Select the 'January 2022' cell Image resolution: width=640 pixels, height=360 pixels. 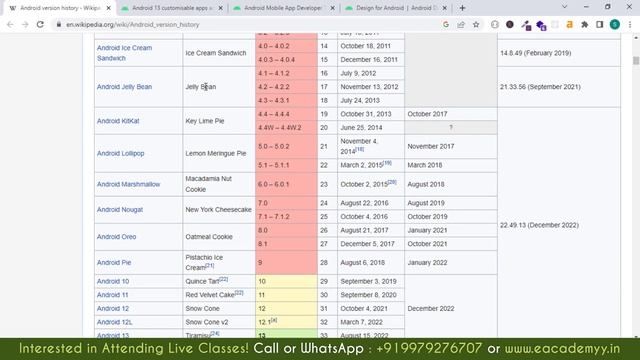tap(451, 262)
